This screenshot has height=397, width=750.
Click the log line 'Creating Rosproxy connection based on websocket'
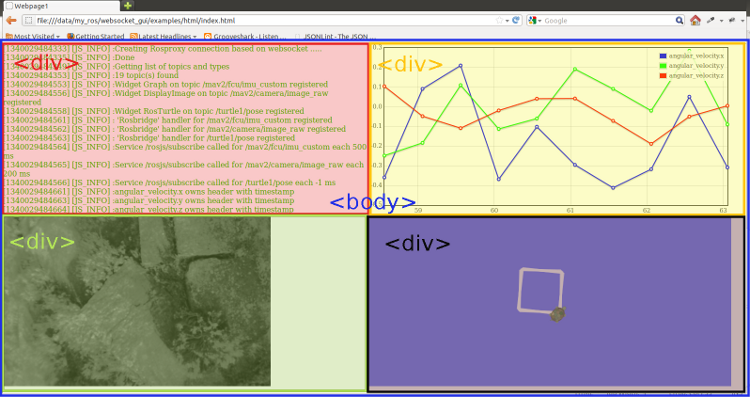point(163,49)
